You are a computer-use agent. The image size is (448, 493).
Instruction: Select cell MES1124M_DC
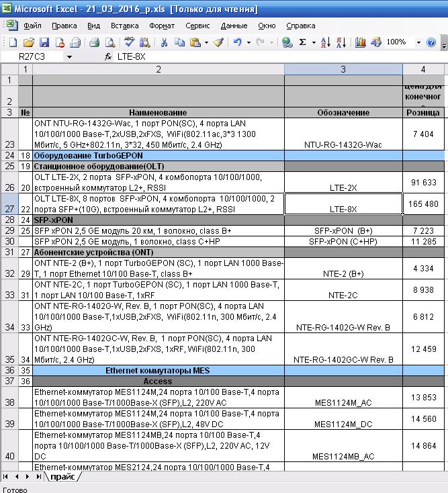point(343,419)
